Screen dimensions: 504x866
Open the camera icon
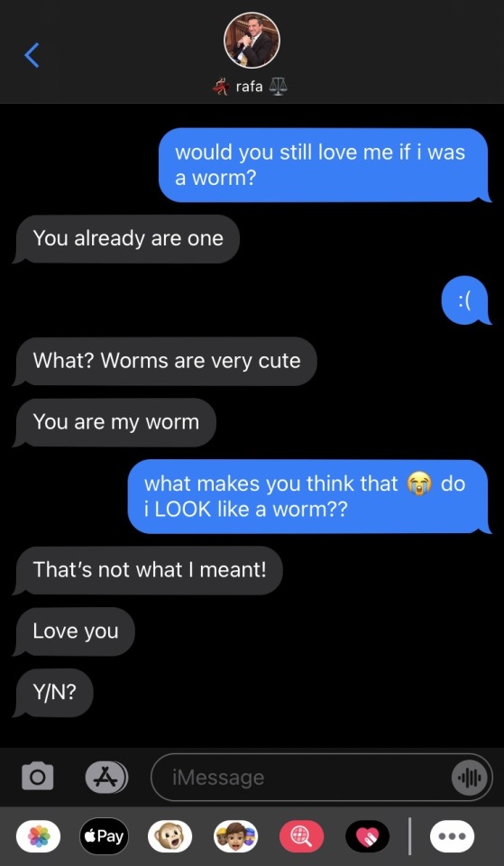pyautogui.click(x=38, y=776)
